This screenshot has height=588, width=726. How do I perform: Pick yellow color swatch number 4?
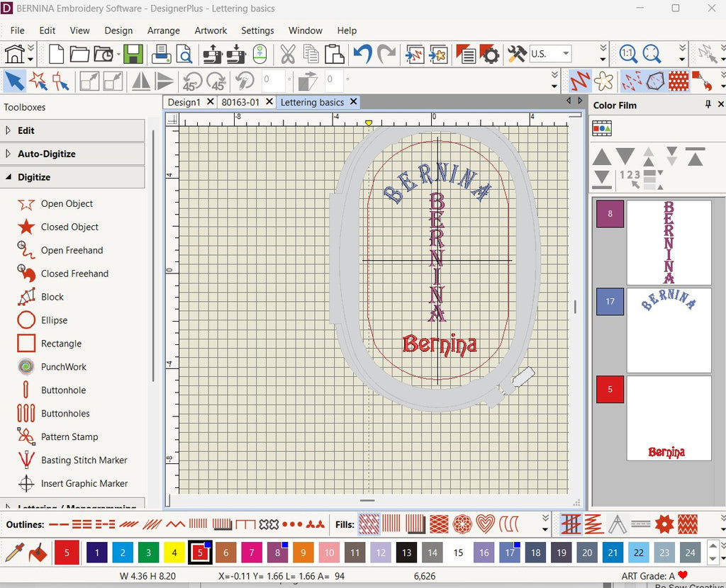pos(173,553)
